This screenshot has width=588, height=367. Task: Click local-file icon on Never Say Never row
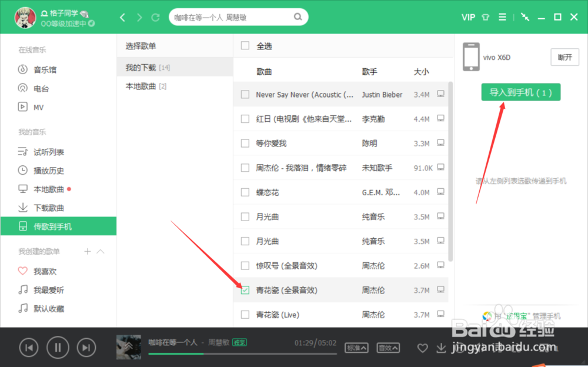click(x=440, y=94)
